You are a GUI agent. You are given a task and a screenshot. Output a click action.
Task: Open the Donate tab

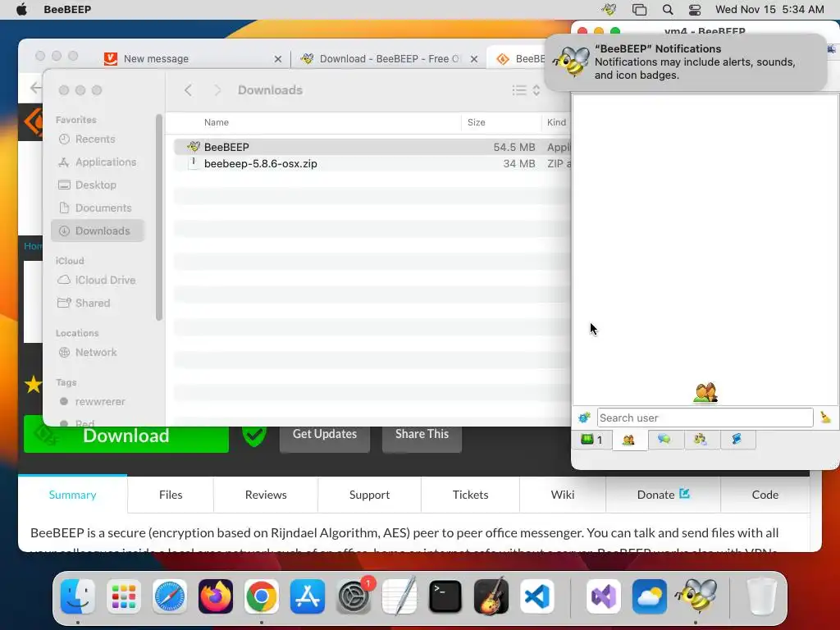coord(663,495)
